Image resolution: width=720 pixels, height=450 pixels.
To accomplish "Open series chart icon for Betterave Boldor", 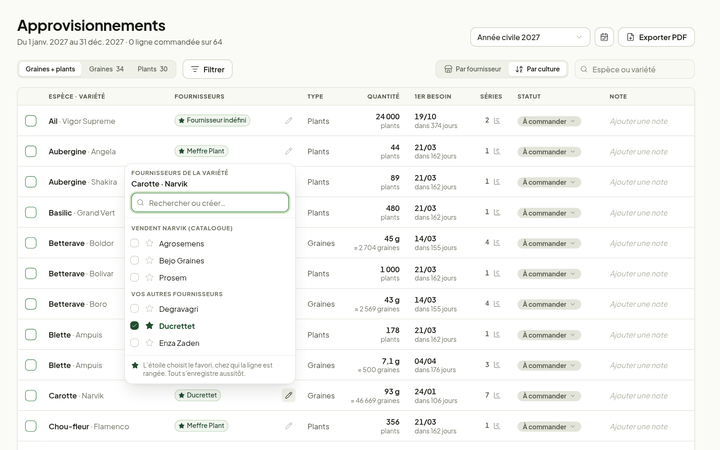I will 496,243.
